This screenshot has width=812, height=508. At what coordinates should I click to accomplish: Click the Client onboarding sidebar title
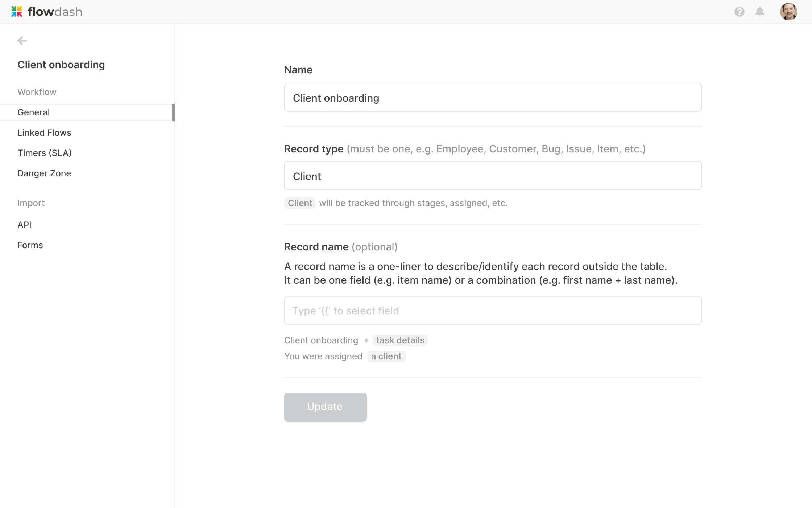pos(61,65)
